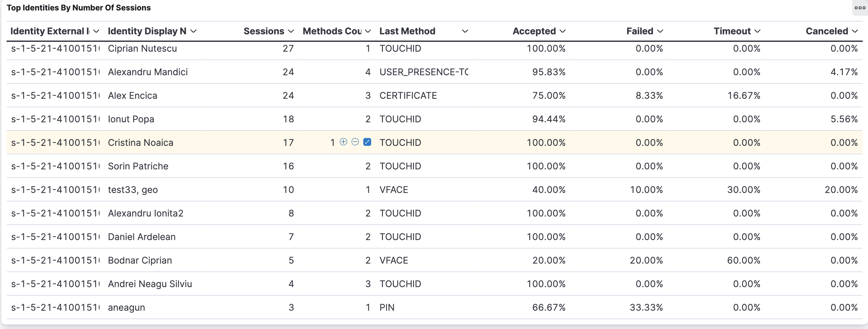Open the panel options three-dots menu
The image size is (868, 329).
tap(859, 8)
